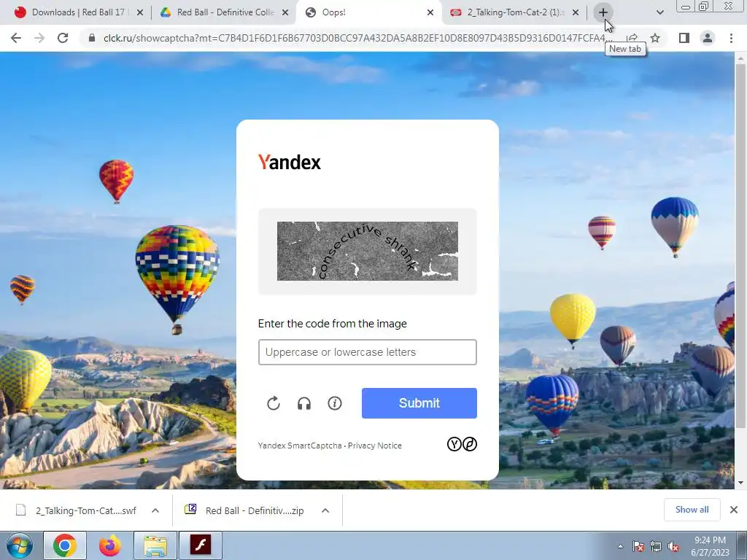Screen dimensions: 747x560
Task: View site information lock icon
Action: pyautogui.click(x=92, y=38)
